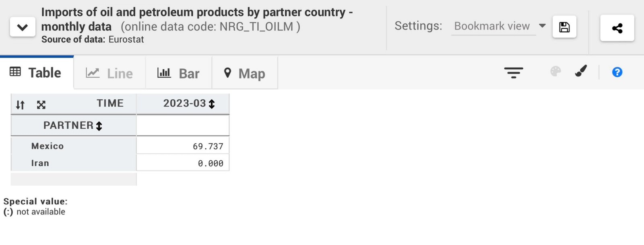Click the TIME dimension header
644x245 pixels.
point(110,103)
